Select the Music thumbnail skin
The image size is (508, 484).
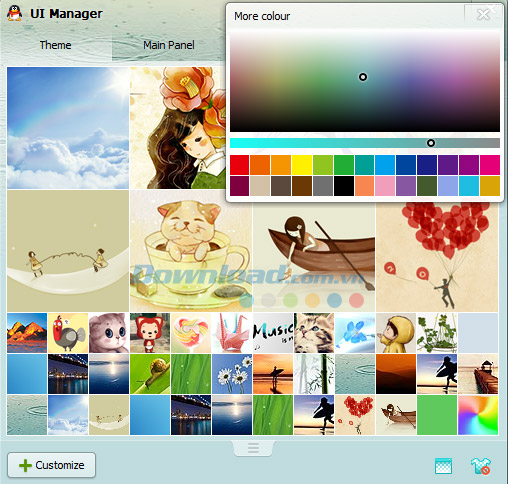[x=273, y=333]
